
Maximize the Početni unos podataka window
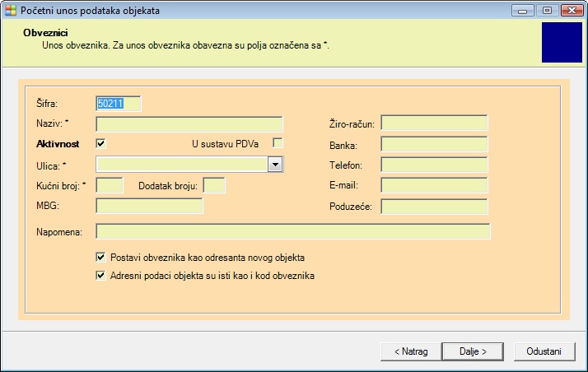(547, 11)
